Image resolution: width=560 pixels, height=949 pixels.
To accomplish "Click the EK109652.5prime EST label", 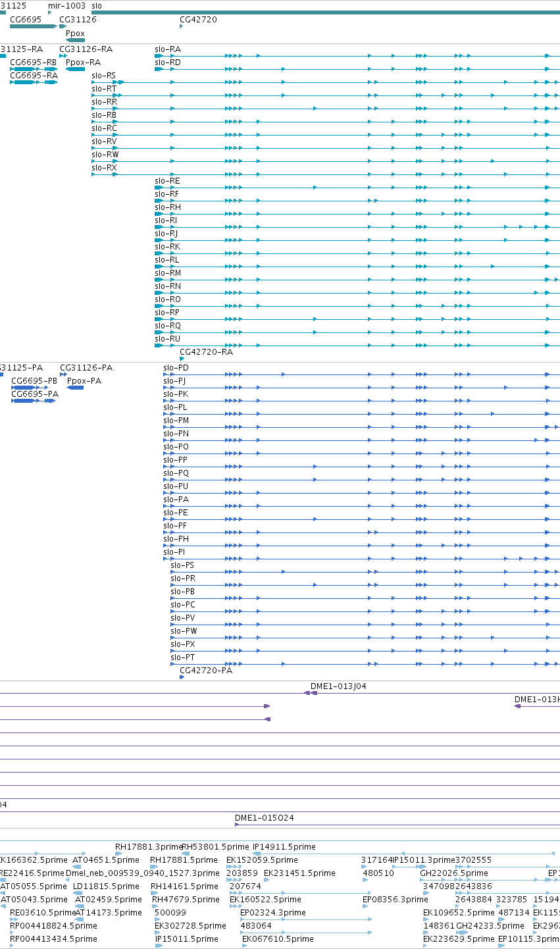I will pos(459,913).
